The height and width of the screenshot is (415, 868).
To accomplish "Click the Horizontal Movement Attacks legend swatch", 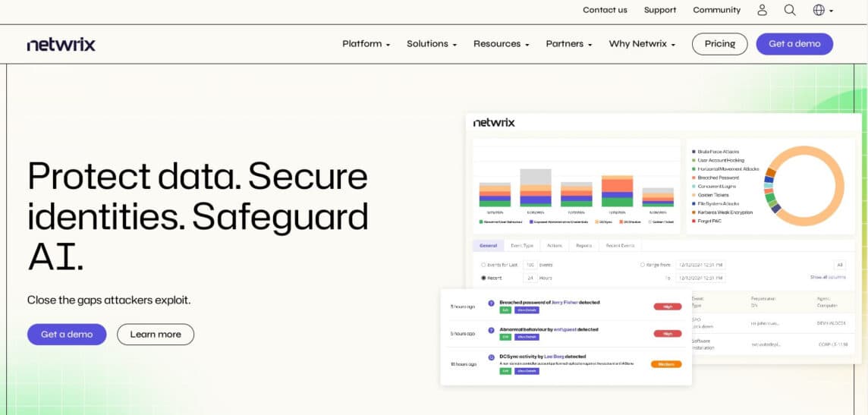I will coord(693,168).
